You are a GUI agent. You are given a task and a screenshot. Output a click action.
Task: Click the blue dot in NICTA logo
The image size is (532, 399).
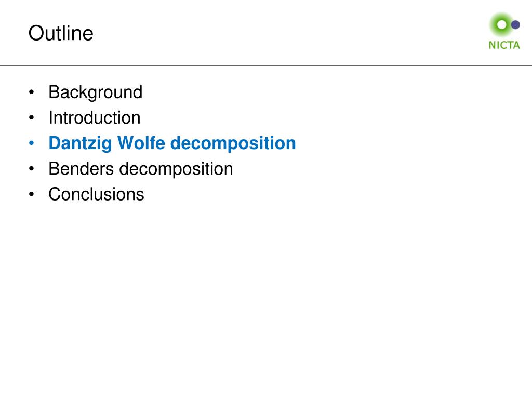coord(516,25)
